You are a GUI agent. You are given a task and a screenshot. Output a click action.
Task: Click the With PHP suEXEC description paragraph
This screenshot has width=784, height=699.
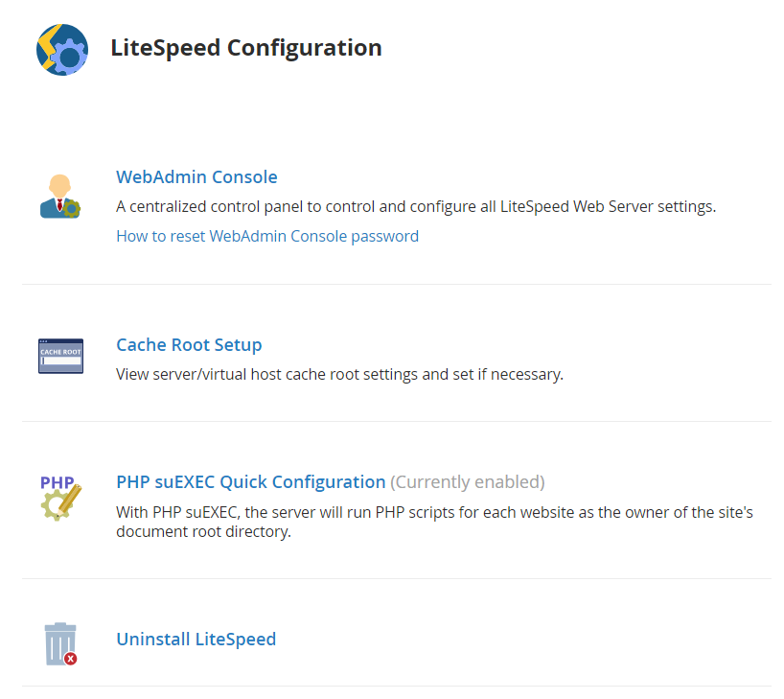coord(434,522)
